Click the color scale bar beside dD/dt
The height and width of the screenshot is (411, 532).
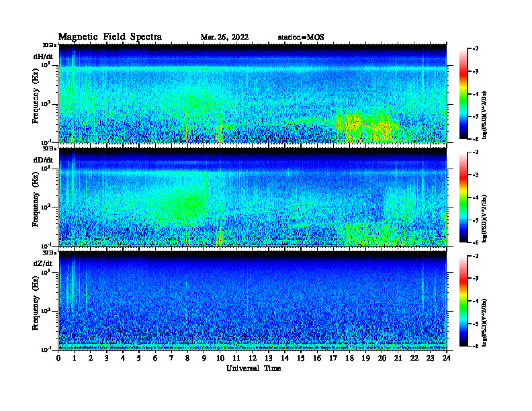click(x=463, y=197)
